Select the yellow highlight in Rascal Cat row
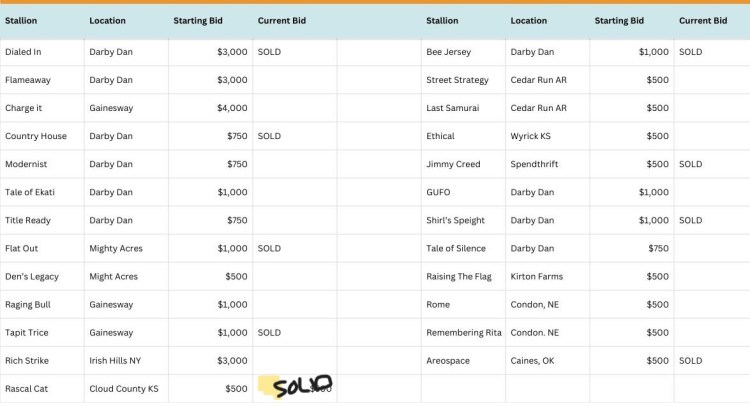Image resolution: width=750 pixels, height=407 pixels. click(266, 387)
